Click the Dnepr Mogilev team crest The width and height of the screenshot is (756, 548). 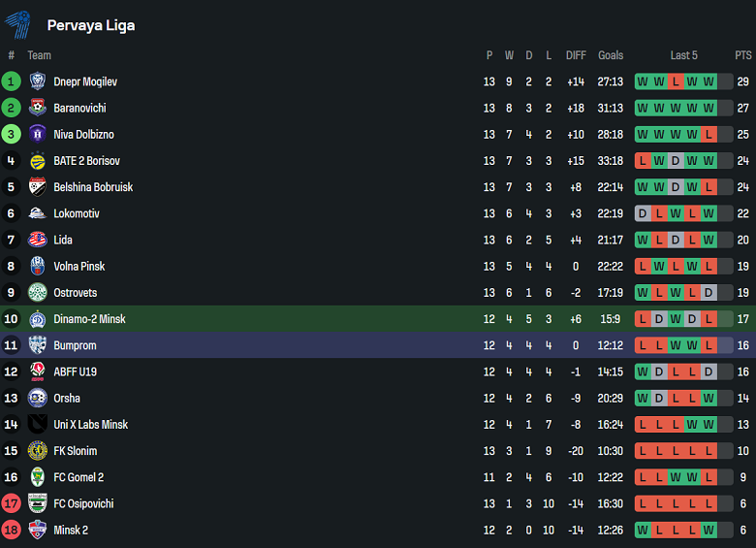tap(38, 81)
